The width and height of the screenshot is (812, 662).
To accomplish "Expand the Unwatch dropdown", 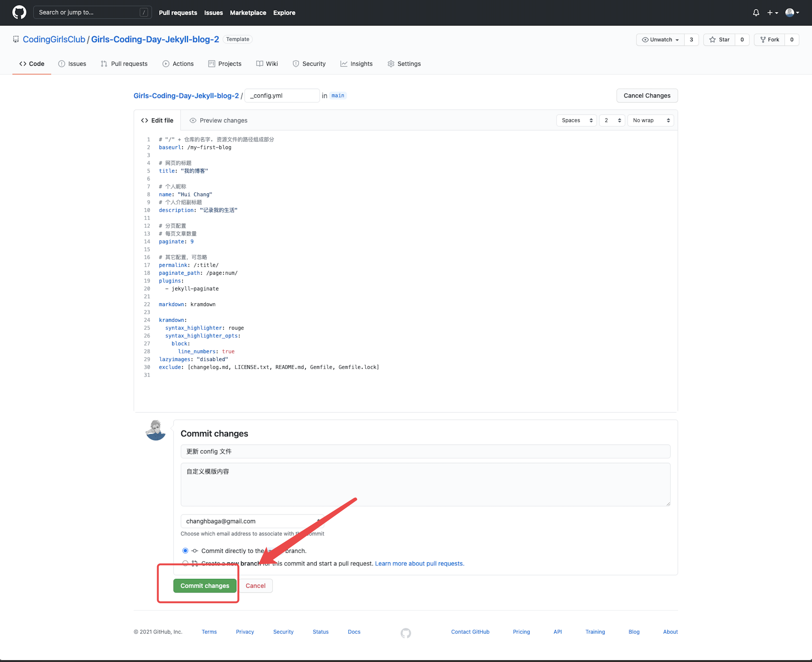I will click(x=660, y=40).
